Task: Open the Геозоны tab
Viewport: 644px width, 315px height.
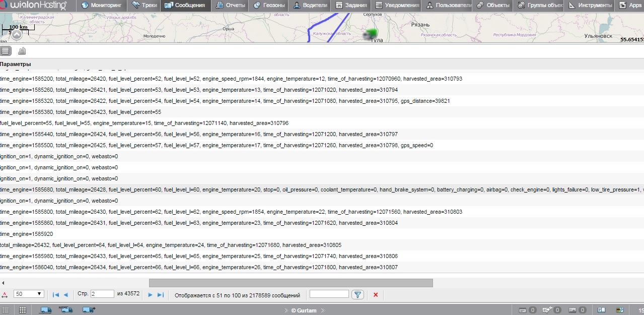Action: [x=269, y=6]
